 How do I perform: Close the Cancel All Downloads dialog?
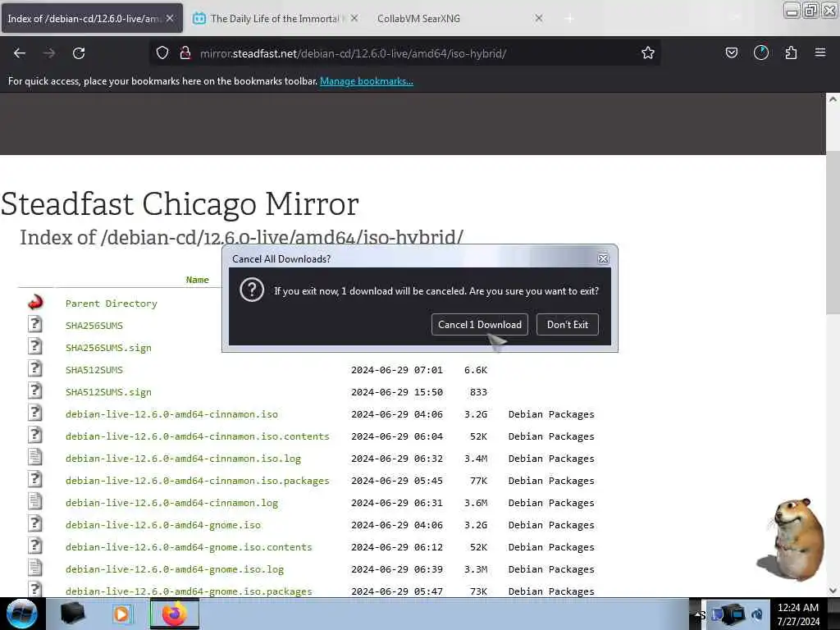pos(603,258)
